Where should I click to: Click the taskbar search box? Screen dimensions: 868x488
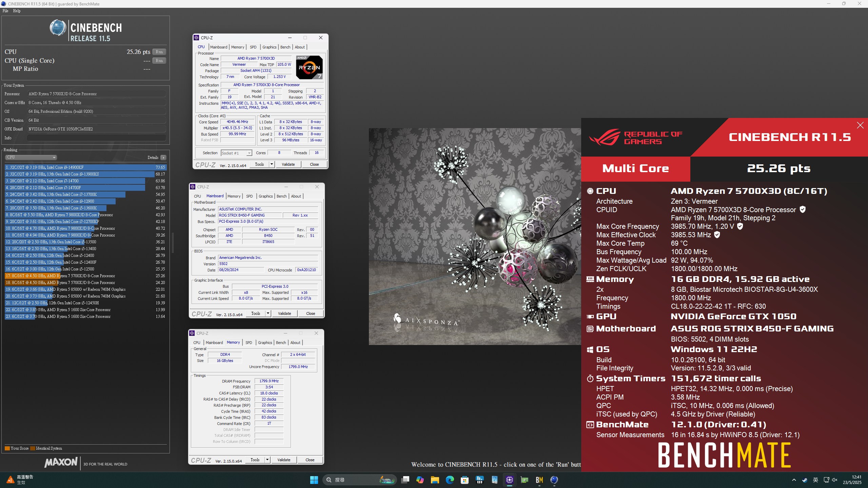[359, 480]
